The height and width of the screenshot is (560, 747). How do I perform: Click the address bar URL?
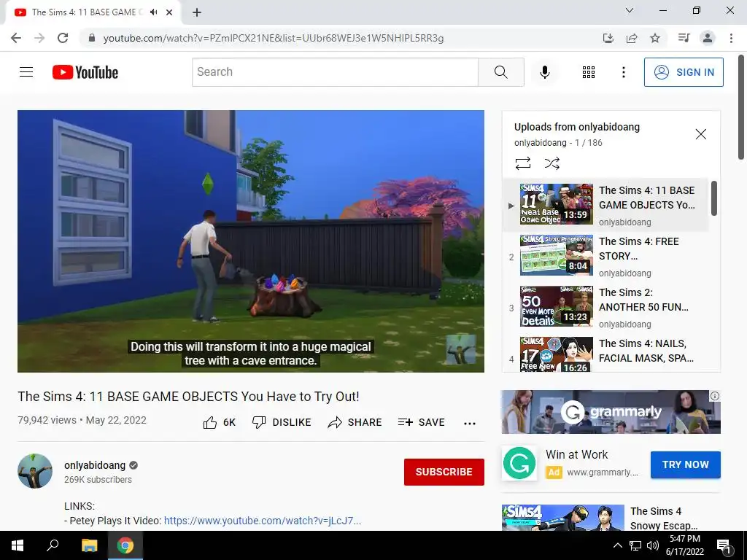pos(274,38)
